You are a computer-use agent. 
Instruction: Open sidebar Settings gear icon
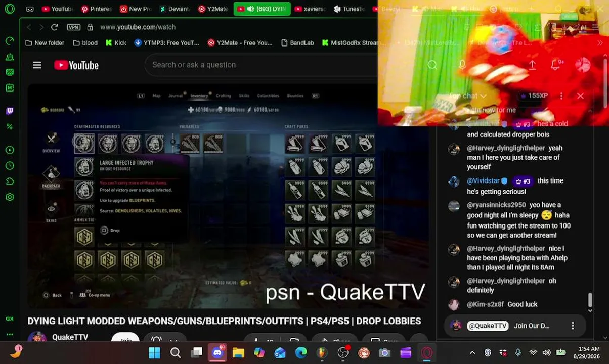point(10,197)
